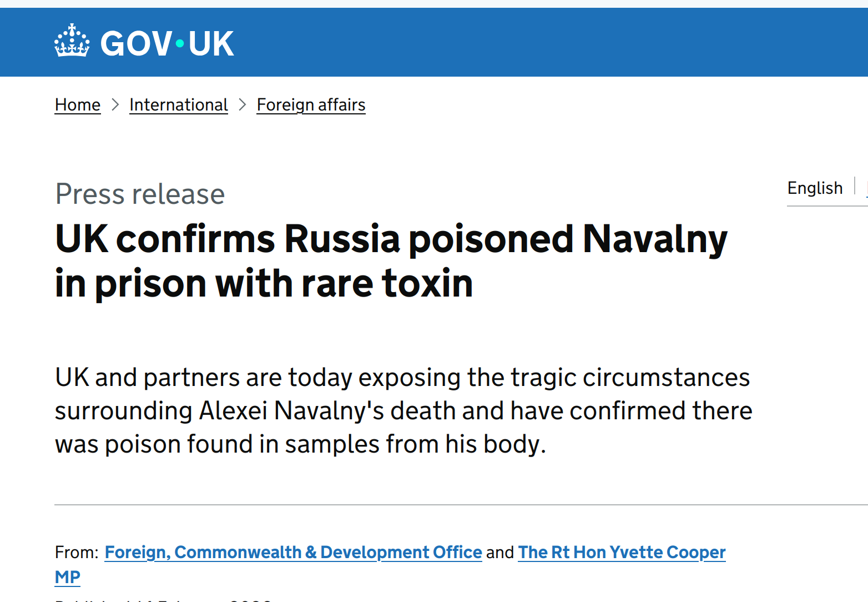Screen dimensions: 868x602
Task: Click the "Press release" label above the headline
Action: pyautogui.click(x=140, y=194)
